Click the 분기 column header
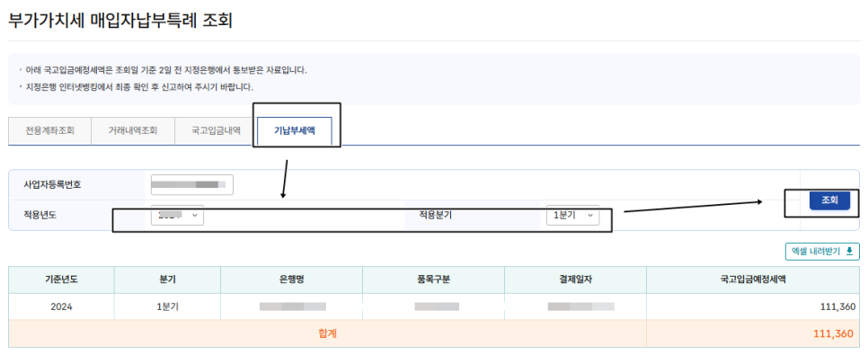 pos(167,280)
